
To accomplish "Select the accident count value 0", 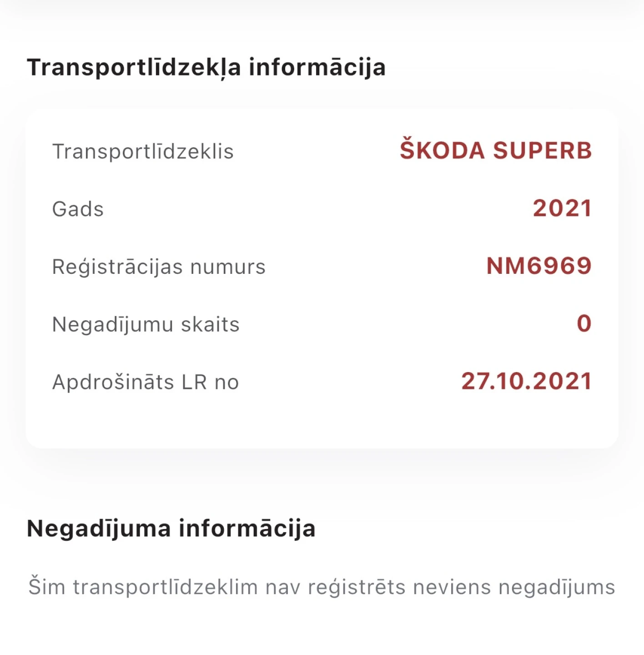I will (x=584, y=324).
